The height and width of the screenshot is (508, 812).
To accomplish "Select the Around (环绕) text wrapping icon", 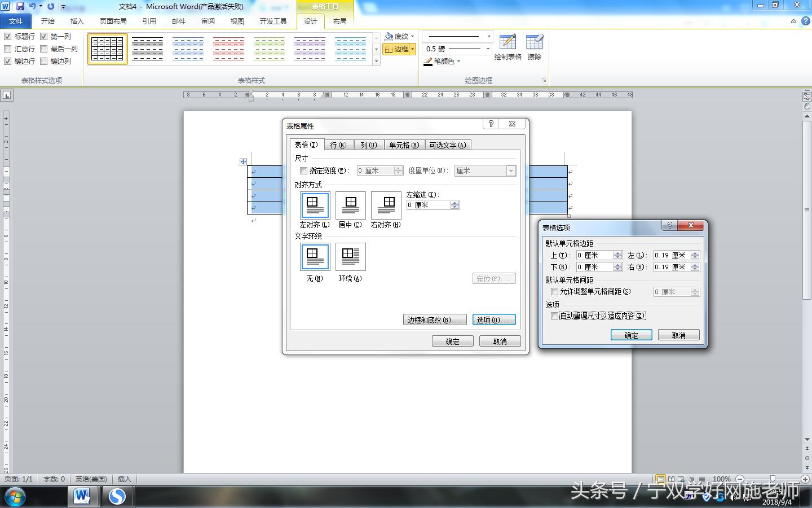I will tap(350, 257).
